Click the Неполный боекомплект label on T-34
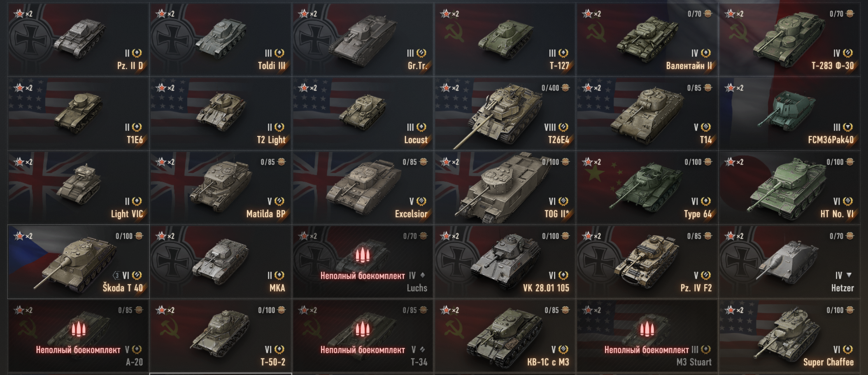868x375 pixels. (363, 350)
